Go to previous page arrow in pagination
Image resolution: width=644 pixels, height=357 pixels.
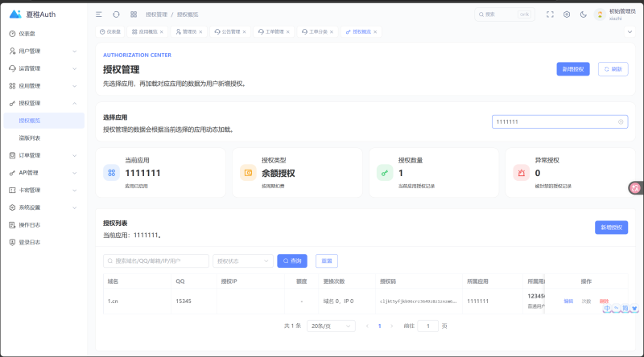(367, 326)
